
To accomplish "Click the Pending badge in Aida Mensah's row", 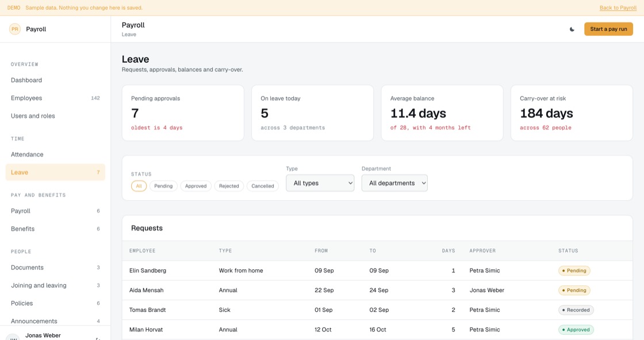I will tap(574, 291).
